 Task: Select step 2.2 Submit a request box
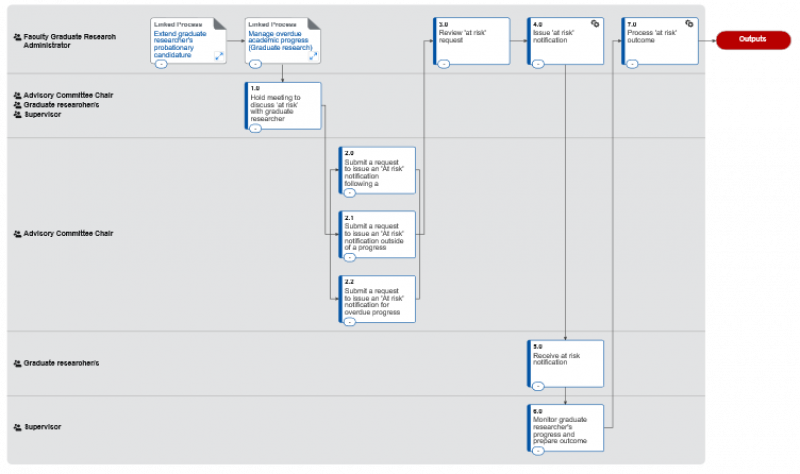(x=377, y=299)
